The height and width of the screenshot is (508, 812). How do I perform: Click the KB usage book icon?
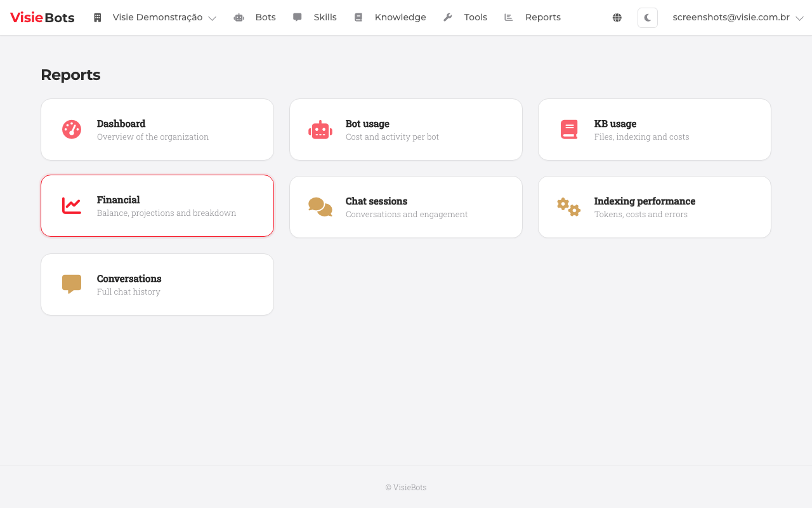[569, 130]
